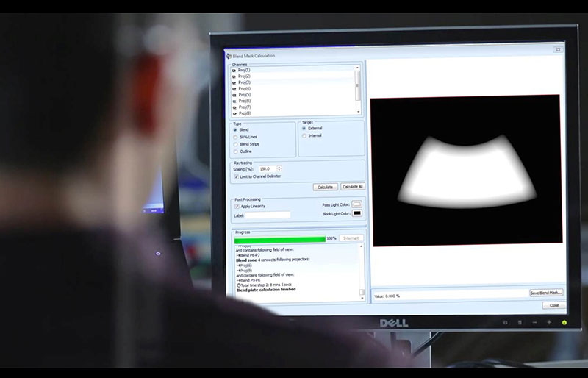The width and height of the screenshot is (588, 378).
Task: Click the progress log scrollbar thumb
Action: coord(362,292)
